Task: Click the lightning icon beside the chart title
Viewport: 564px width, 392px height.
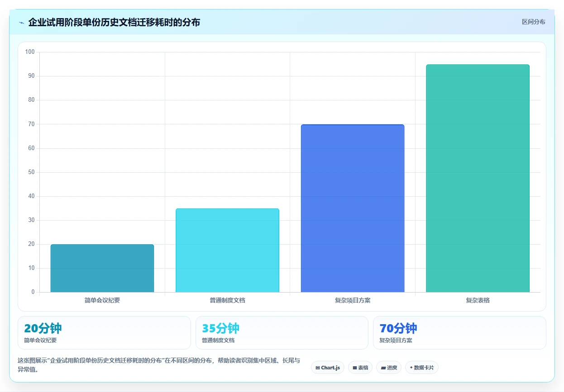Action: (x=22, y=23)
